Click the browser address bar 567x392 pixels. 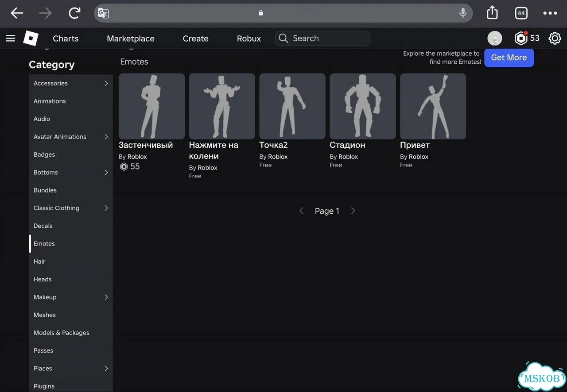[x=283, y=13]
